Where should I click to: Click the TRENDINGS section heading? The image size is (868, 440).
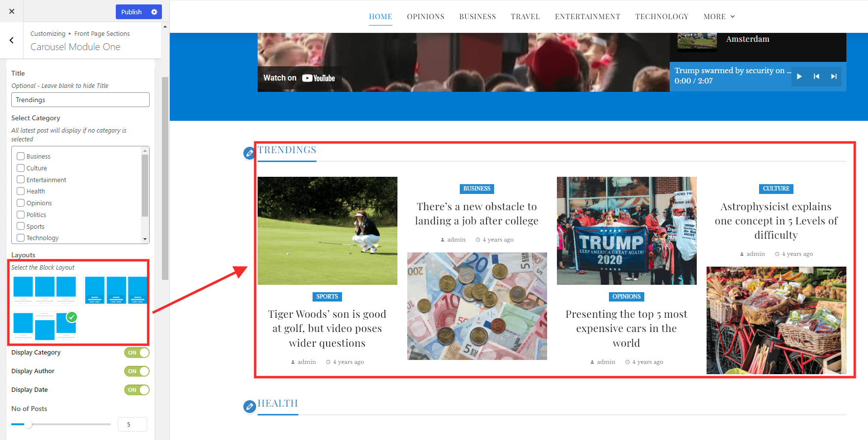point(287,150)
